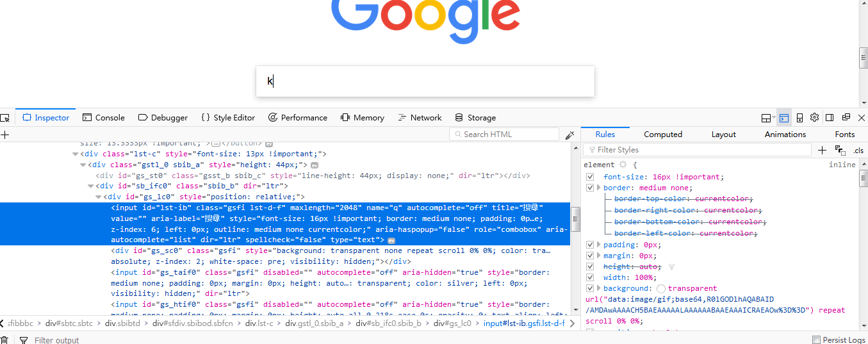Uncheck the background property checkbox

(591, 288)
